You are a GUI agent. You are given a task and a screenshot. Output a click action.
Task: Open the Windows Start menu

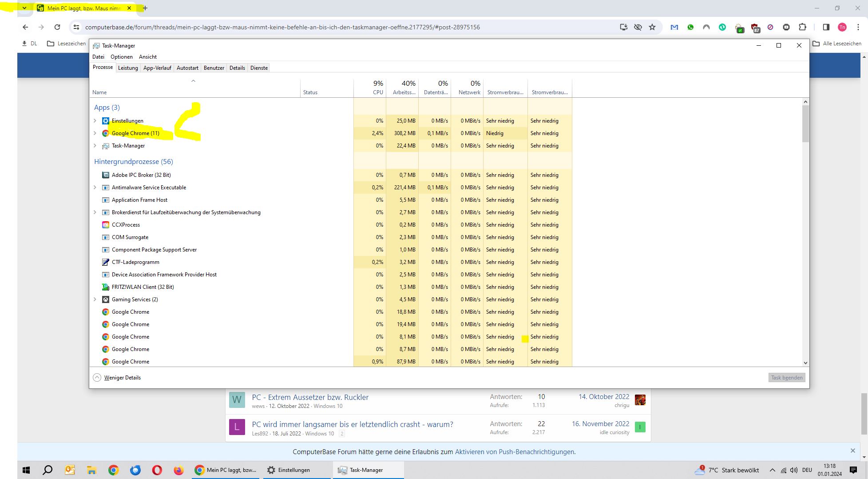pyautogui.click(x=26, y=470)
